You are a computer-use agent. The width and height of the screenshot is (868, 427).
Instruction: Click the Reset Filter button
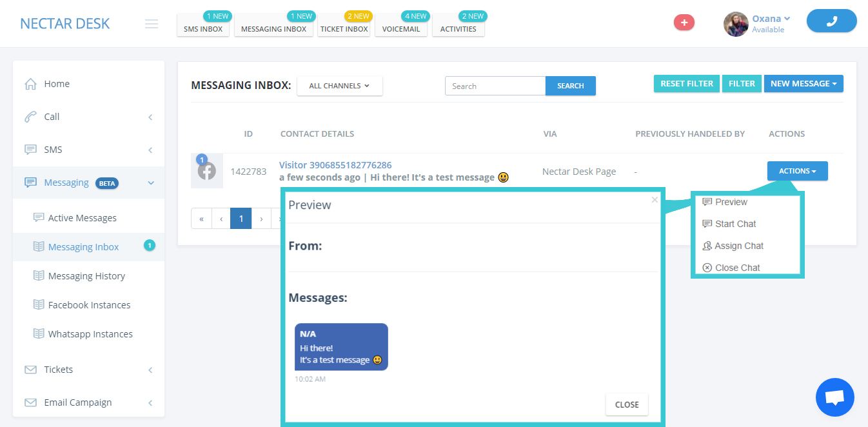[x=687, y=84]
